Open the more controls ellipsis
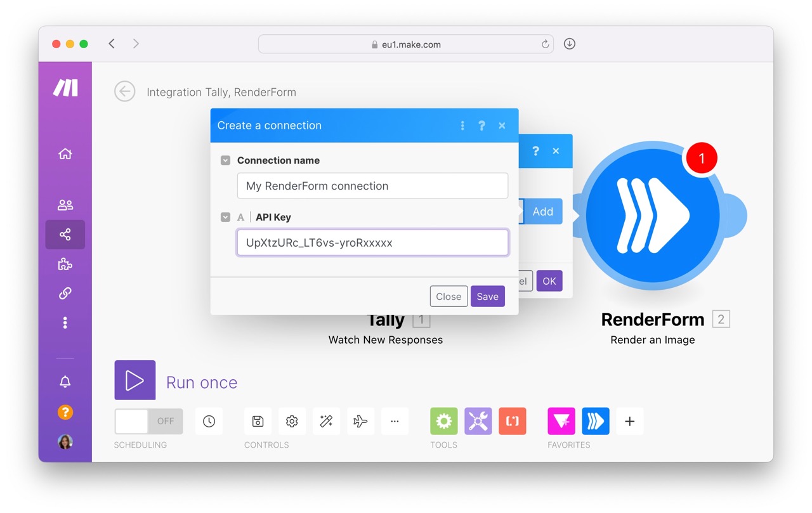 395,421
